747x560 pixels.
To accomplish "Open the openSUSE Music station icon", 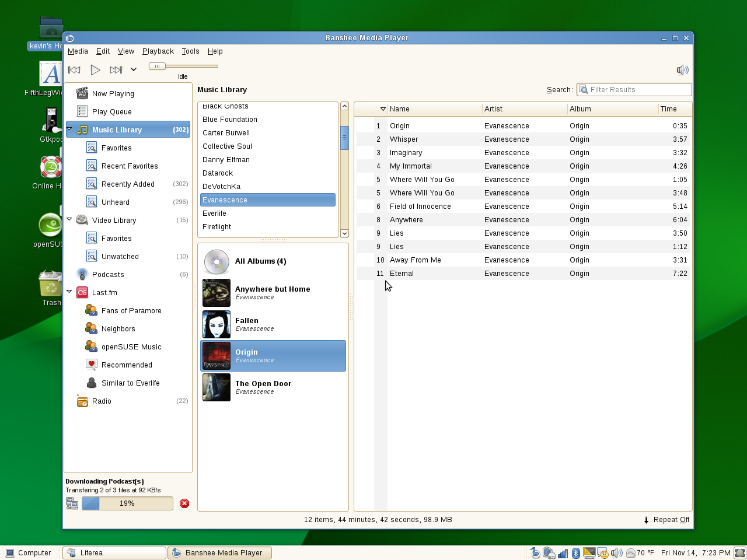I will [92, 346].
